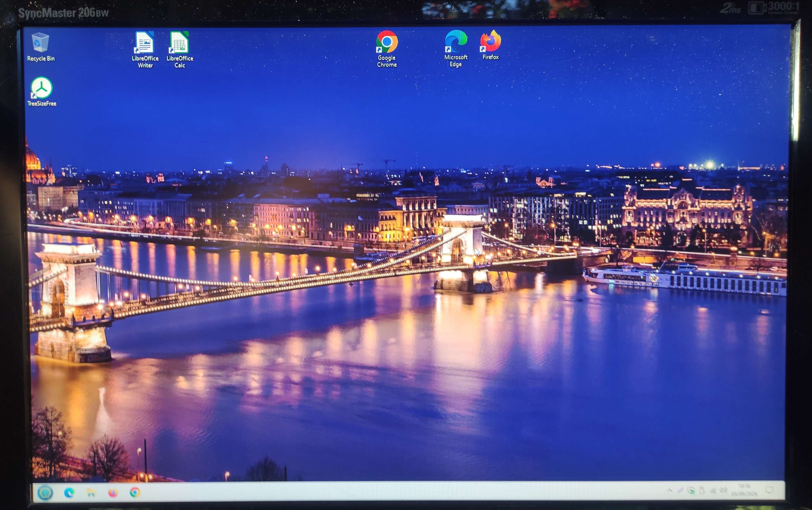Select the Microsoft Edge desktop shortcut

456,48
